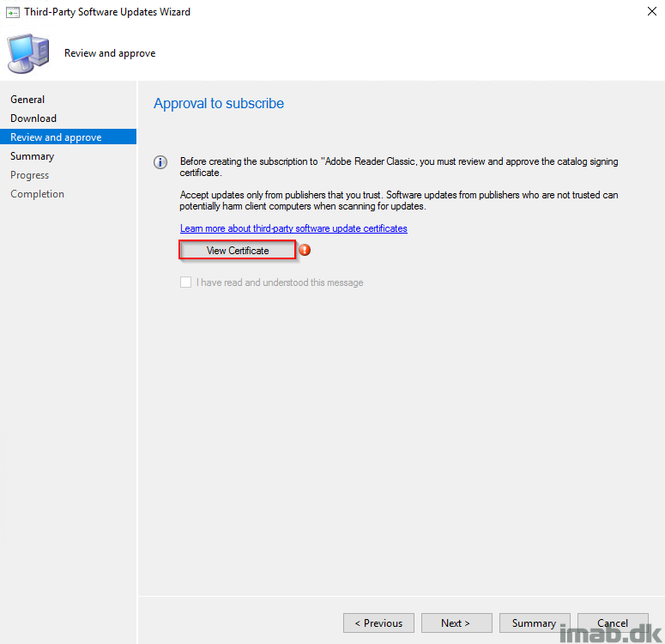Viewport: 665px width, 644px height.
Task: Click the View Certificate button
Action: tap(238, 250)
